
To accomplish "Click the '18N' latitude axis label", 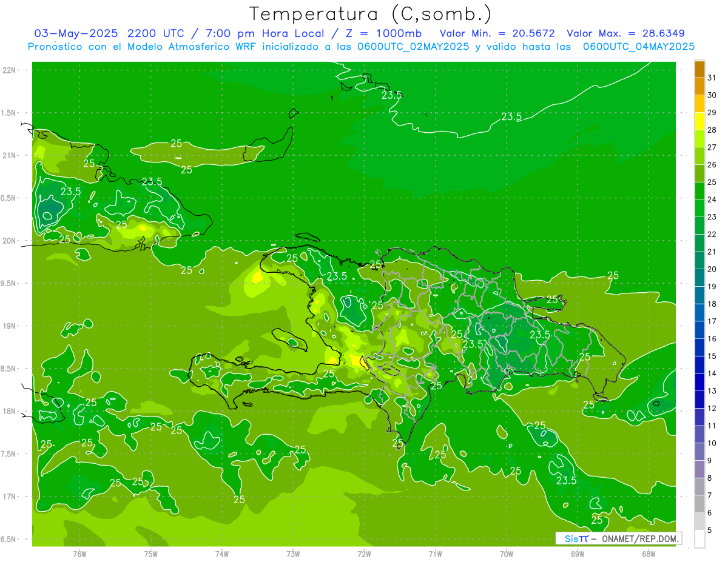I will [x=10, y=412].
